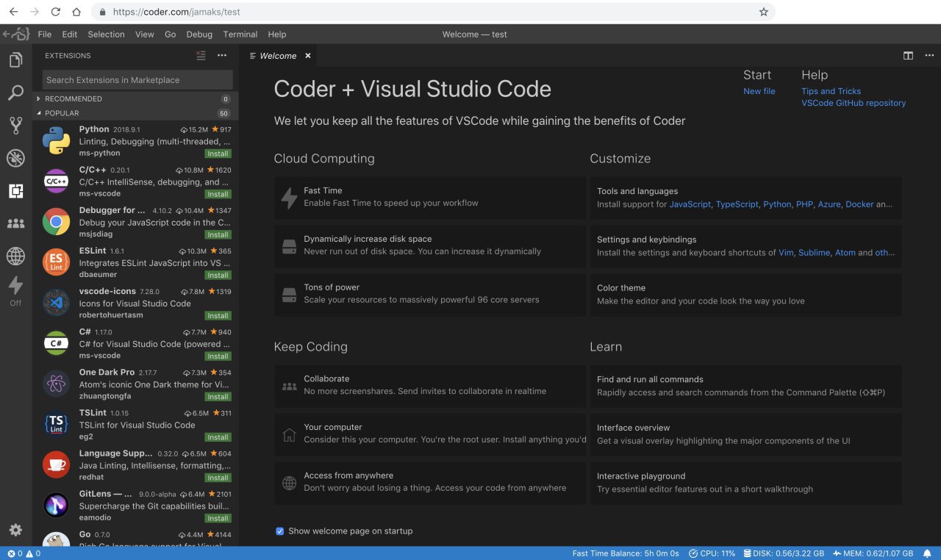941x560 pixels.
Task: Open the Terminal menu
Action: (240, 34)
